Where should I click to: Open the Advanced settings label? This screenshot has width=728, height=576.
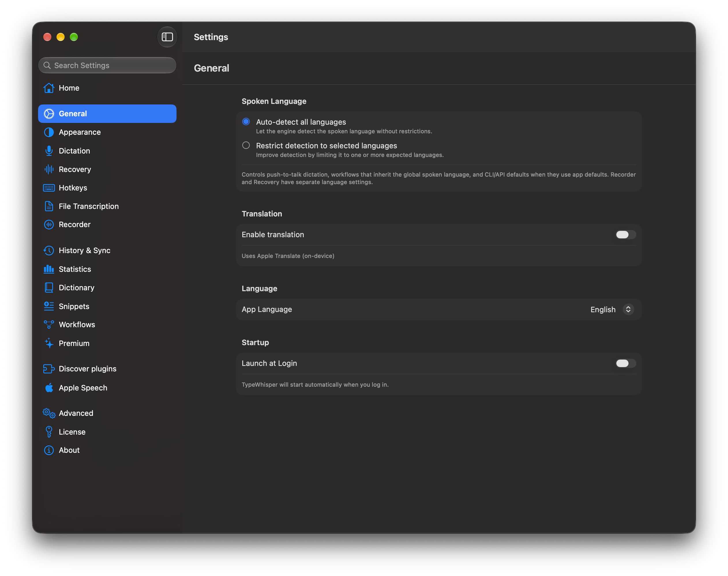(76, 414)
